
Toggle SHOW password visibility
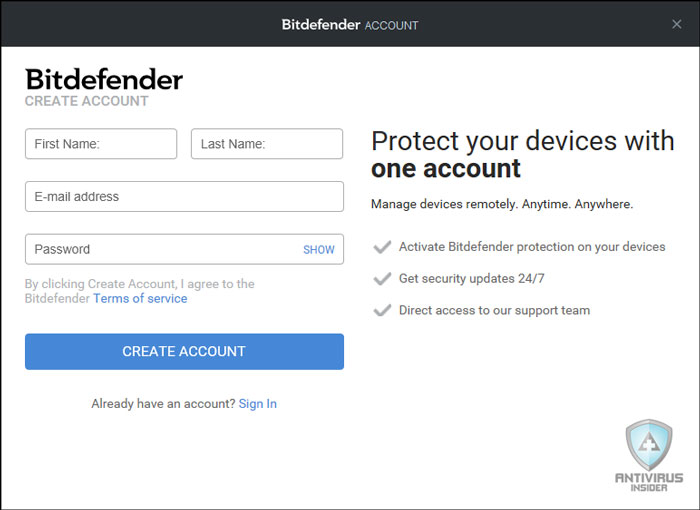[319, 250]
